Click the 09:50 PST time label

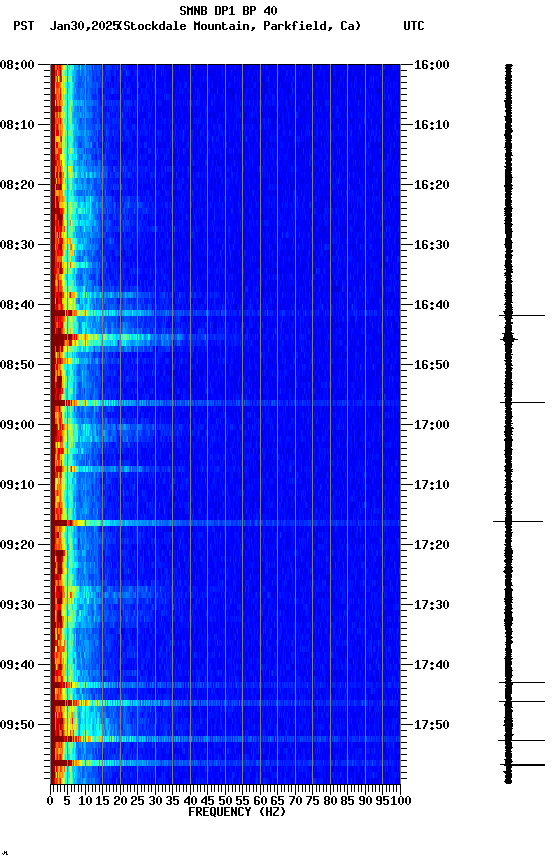(x=17, y=725)
